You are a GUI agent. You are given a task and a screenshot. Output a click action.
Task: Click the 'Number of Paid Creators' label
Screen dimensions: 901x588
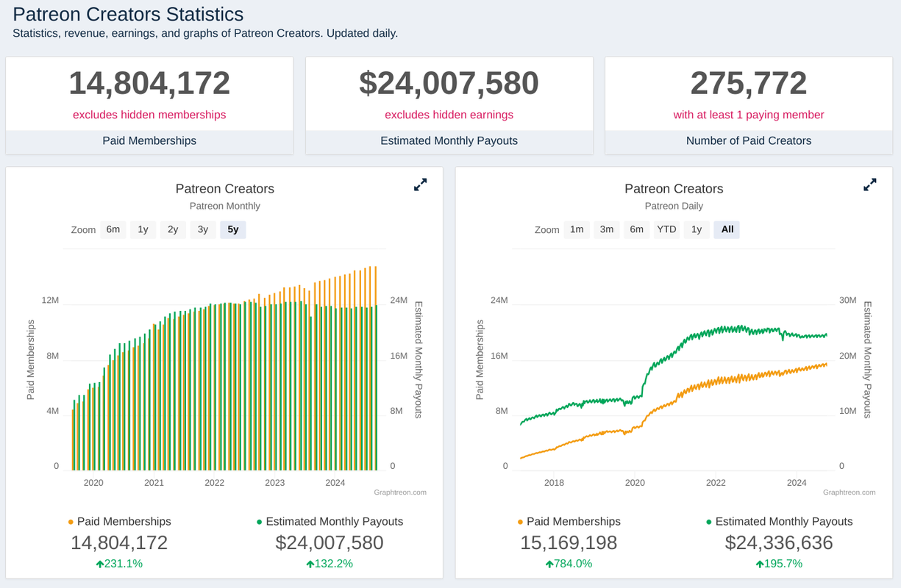[x=749, y=140]
